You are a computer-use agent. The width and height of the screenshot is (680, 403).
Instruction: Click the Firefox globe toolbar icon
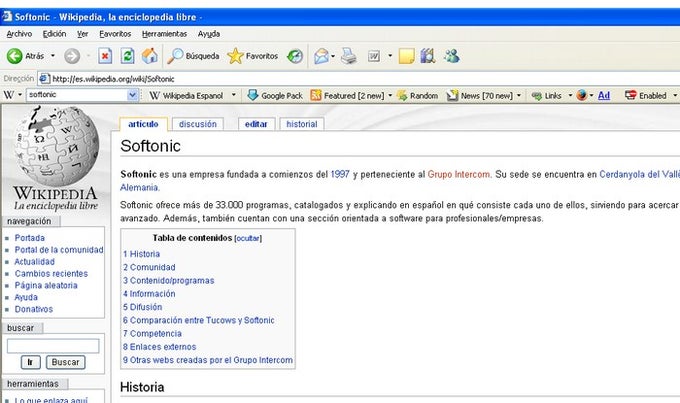(x=582, y=95)
